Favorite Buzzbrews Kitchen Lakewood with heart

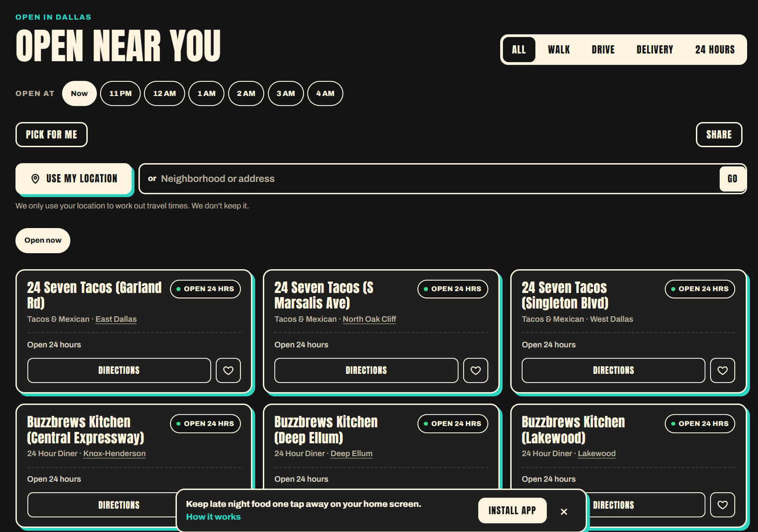click(723, 505)
